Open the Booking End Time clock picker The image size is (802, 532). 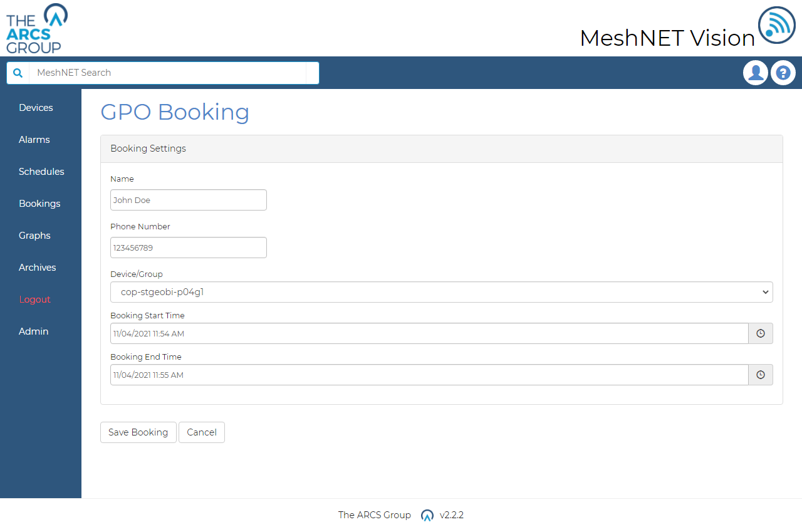tap(760, 374)
